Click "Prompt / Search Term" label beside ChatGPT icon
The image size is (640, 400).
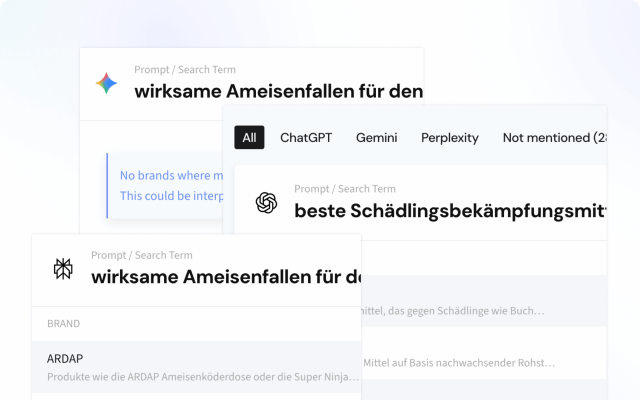[344, 189]
